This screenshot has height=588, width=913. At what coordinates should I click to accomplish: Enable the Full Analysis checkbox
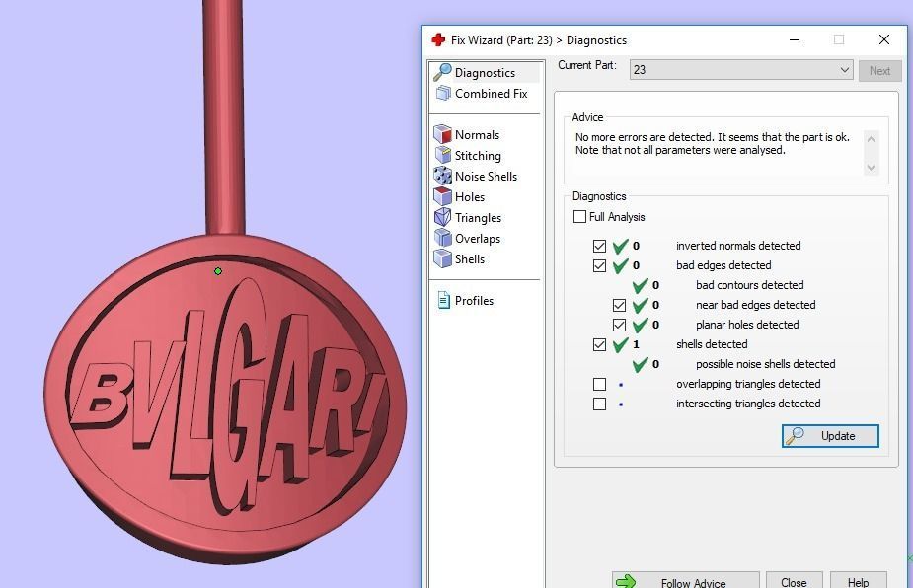pos(579,217)
